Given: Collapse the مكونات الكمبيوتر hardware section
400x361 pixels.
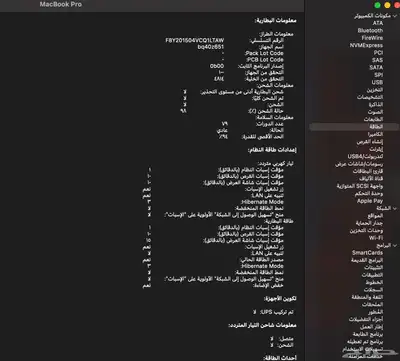Looking at the screenshot, I should click(395, 16).
